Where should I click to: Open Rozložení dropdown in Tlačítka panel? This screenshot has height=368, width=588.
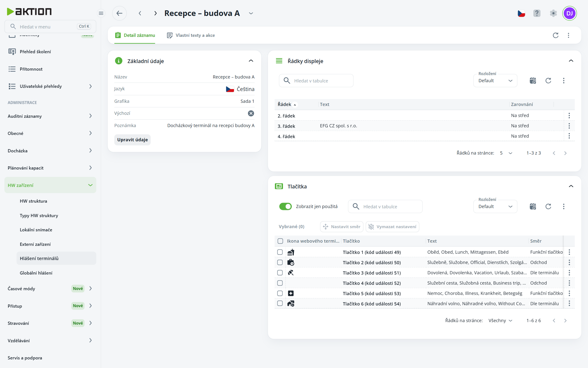point(495,207)
